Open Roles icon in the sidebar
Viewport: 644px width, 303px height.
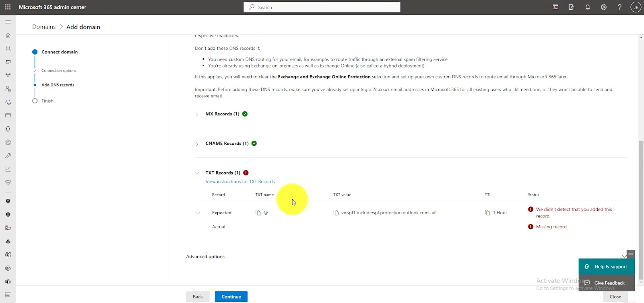8,89
